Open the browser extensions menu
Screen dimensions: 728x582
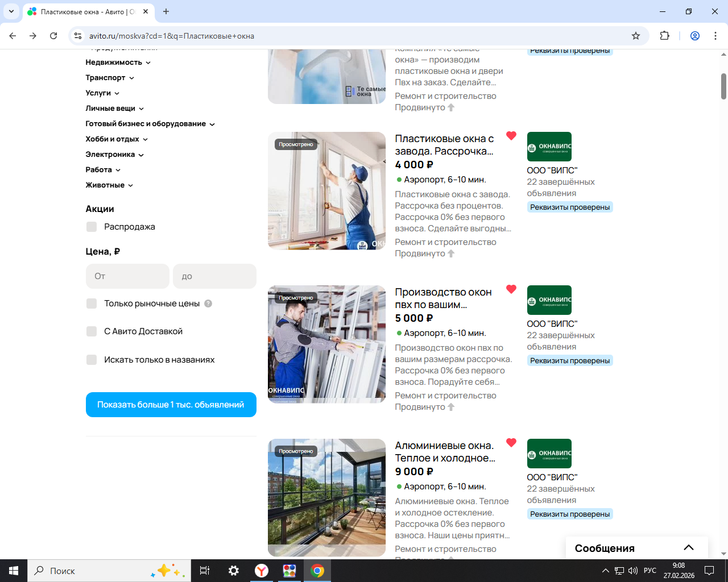coord(664,36)
